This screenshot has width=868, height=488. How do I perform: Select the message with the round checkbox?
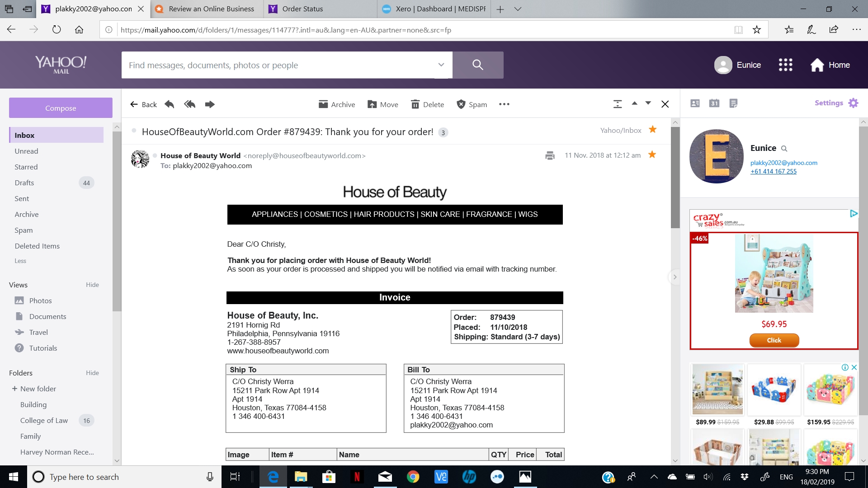pyautogui.click(x=134, y=131)
